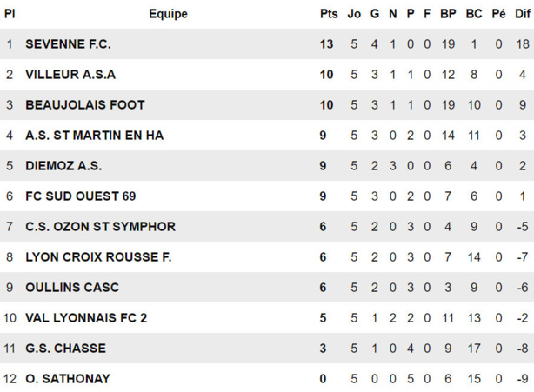
Task: Click the SEVENNE F.C. team name
Action: pyautogui.click(x=68, y=44)
